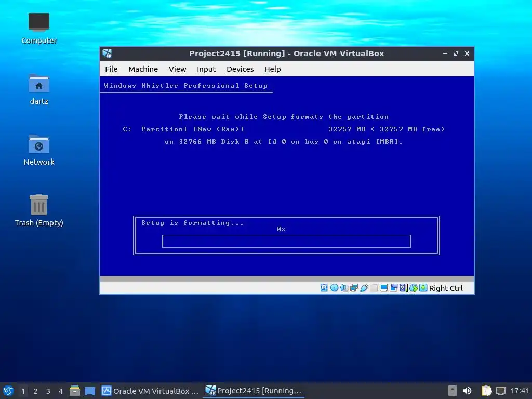Viewport: 532px width, 399px height.
Task: Open the Input menu
Action: pos(206,69)
